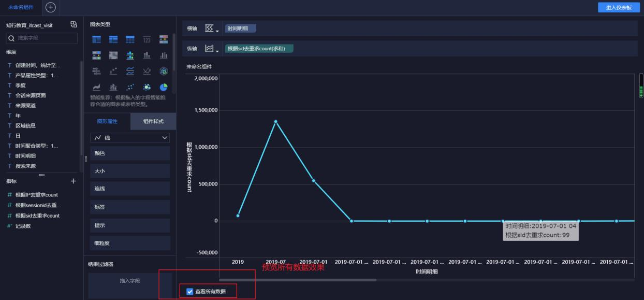Open the 线 graphic type dropdown
Image resolution: width=644 pixels, height=300 pixels.
click(x=130, y=138)
